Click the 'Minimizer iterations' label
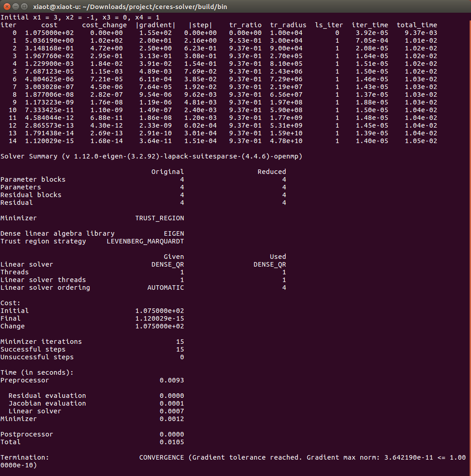 point(41,342)
